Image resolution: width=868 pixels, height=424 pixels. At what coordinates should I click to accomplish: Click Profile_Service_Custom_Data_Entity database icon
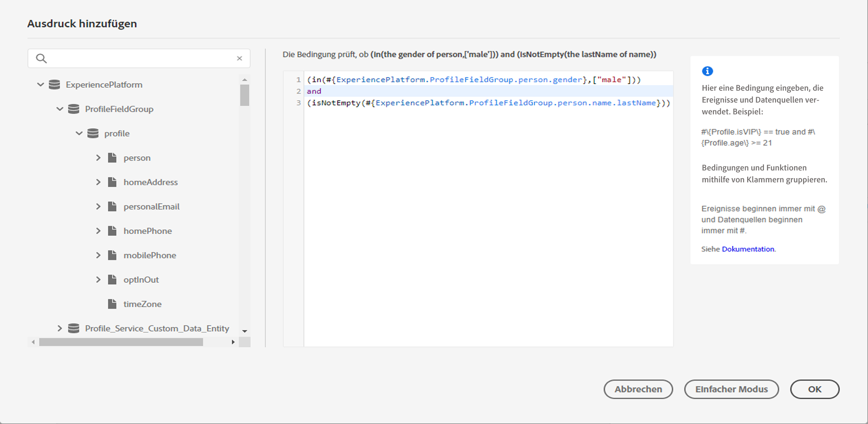73,328
